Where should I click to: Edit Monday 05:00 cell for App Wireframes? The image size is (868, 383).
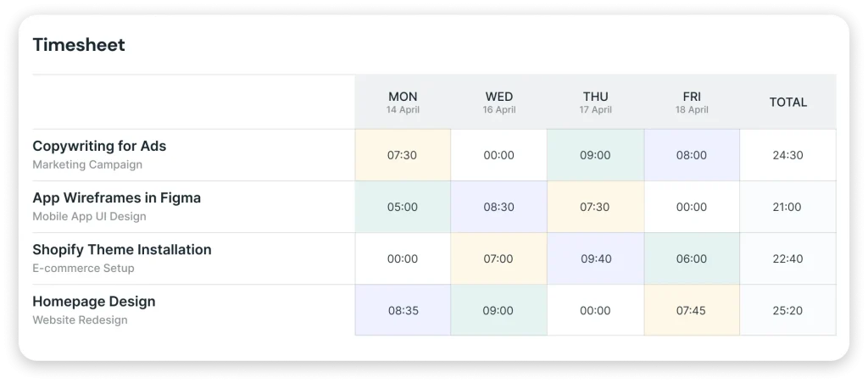[x=403, y=207]
